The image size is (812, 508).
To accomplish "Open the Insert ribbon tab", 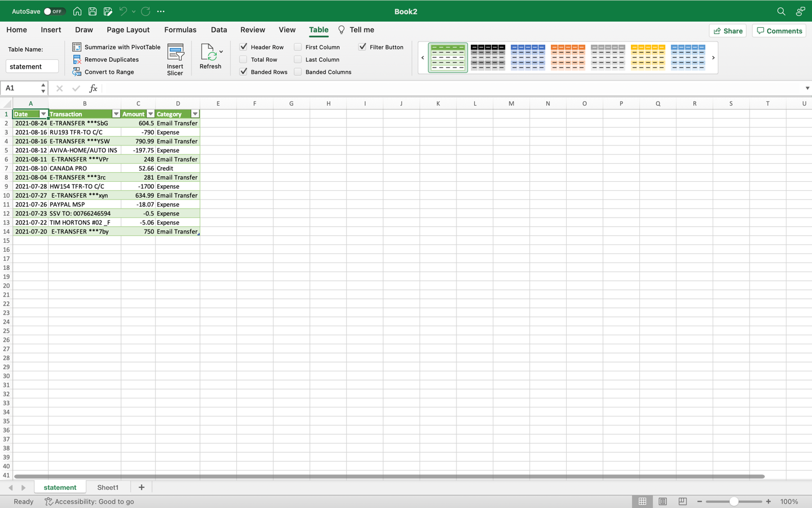I will [51, 30].
